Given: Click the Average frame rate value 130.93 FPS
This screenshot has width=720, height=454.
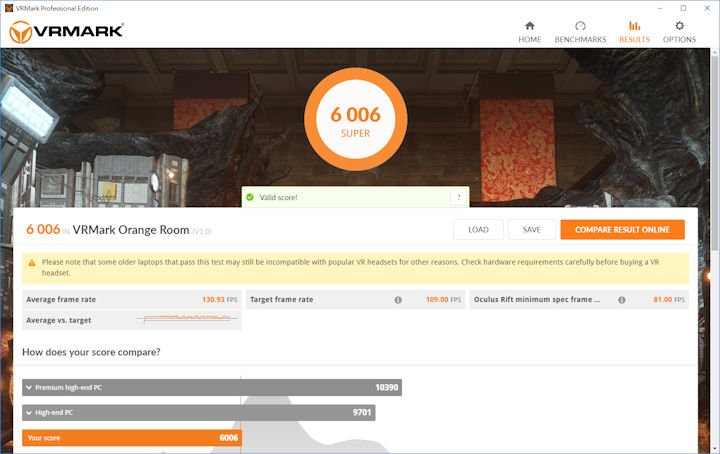Looking at the screenshot, I should coord(219,299).
